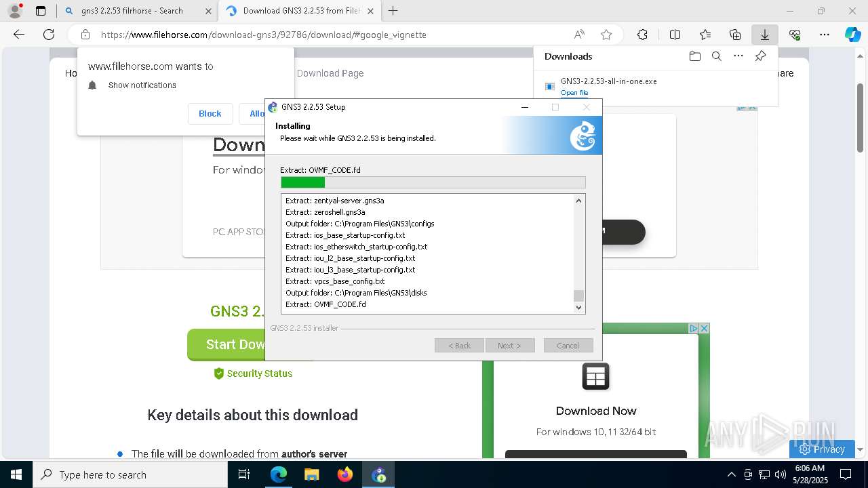Click the taskbar clock showing 6:06 AM

tap(810, 474)
